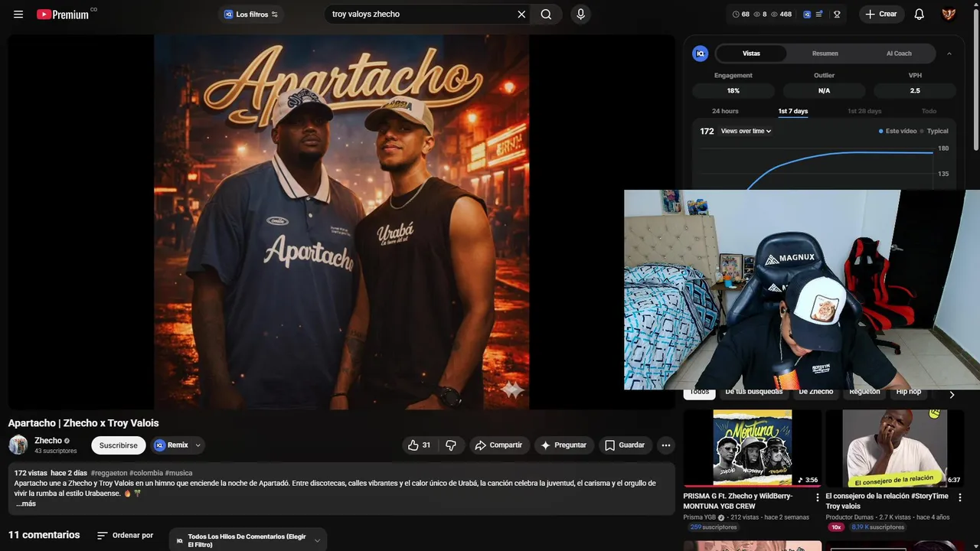
Task: Click the Preguntar button
Action: tap(563, 445)
